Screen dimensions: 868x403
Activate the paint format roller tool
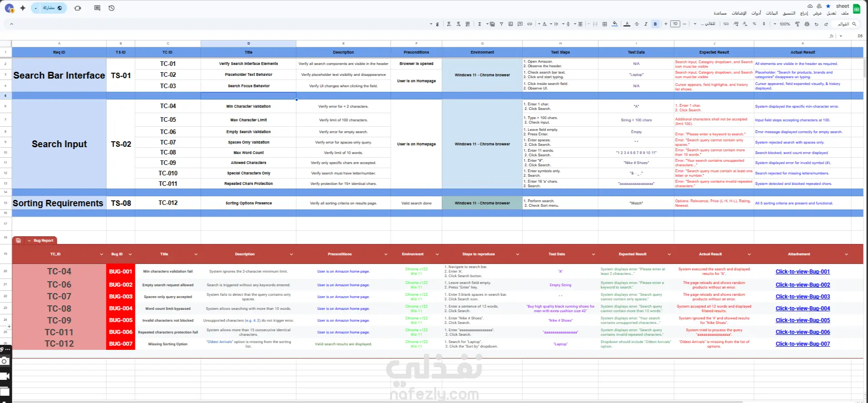click(x=797, y=24)
